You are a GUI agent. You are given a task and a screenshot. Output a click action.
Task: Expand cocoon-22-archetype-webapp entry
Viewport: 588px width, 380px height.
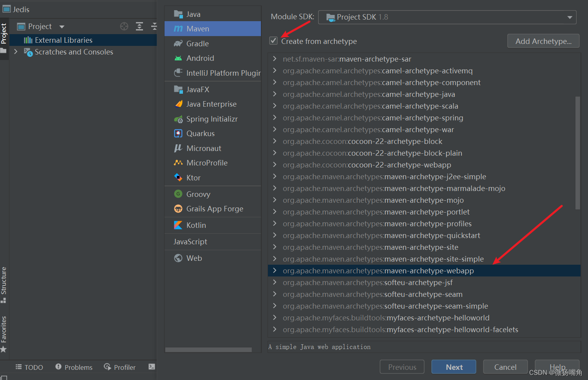(x=275, y=165)
